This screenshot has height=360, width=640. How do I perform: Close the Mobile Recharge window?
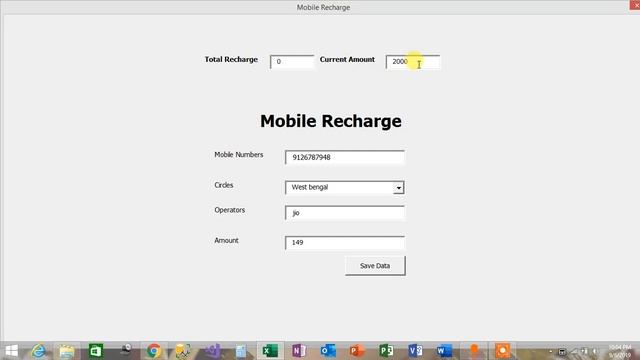point(635,5)
